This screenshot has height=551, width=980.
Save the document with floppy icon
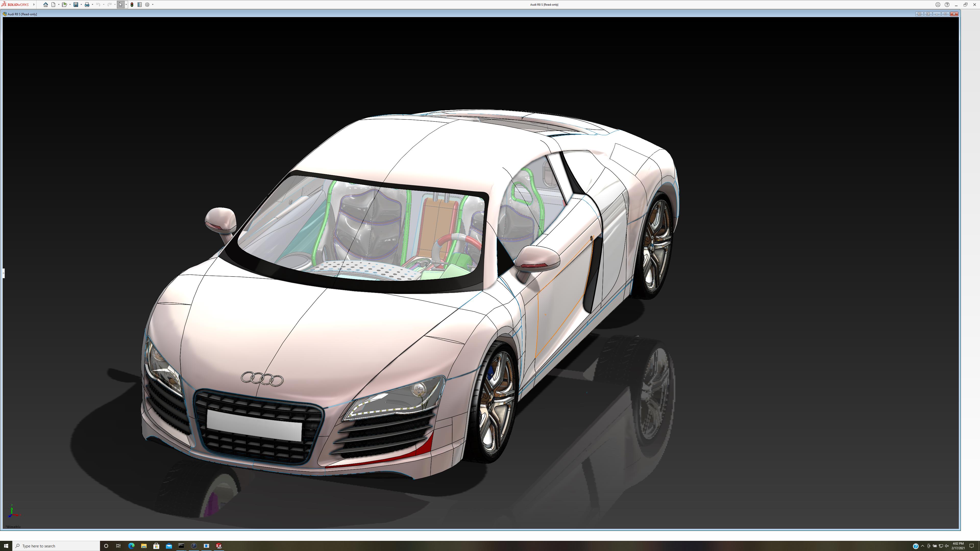click(76, 5)
